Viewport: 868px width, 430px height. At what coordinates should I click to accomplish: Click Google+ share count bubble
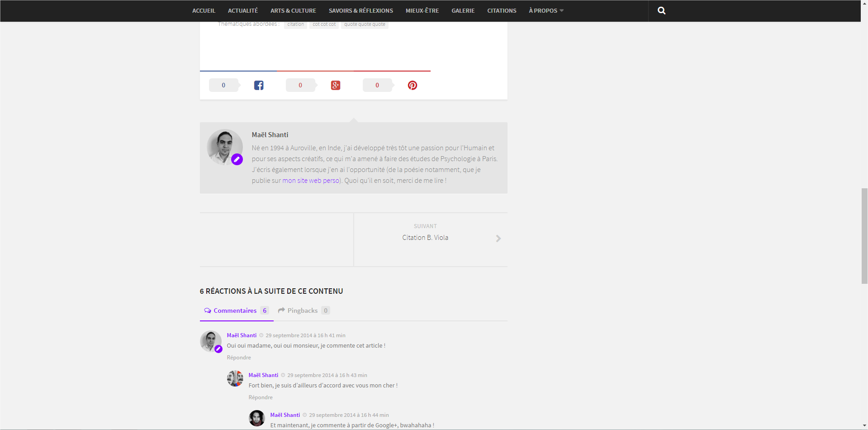pos(301,85)
